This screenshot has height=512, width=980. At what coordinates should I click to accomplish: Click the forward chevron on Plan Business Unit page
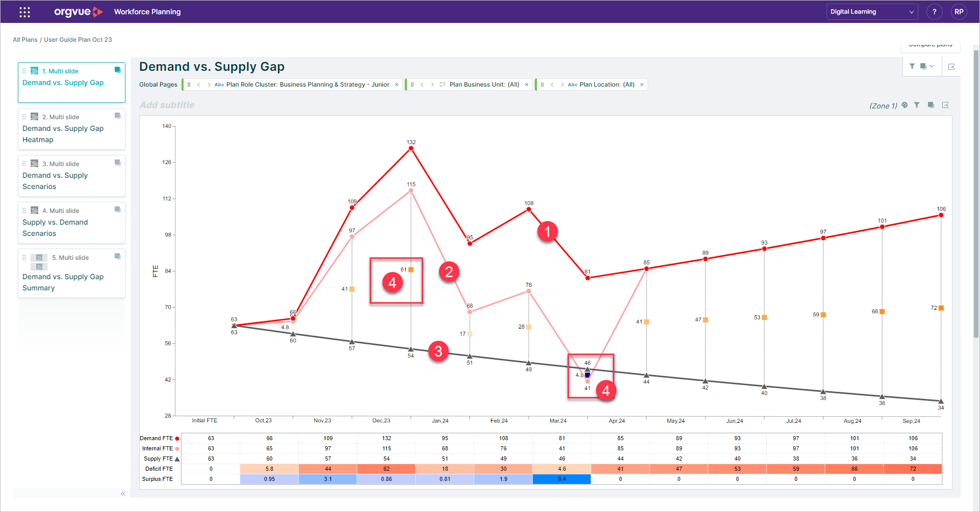(x=432, y=84)
